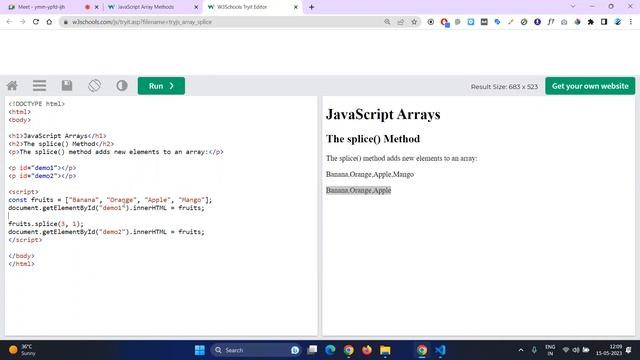Click the zoom magnifier icon in address bar

(x=387, y=22)
